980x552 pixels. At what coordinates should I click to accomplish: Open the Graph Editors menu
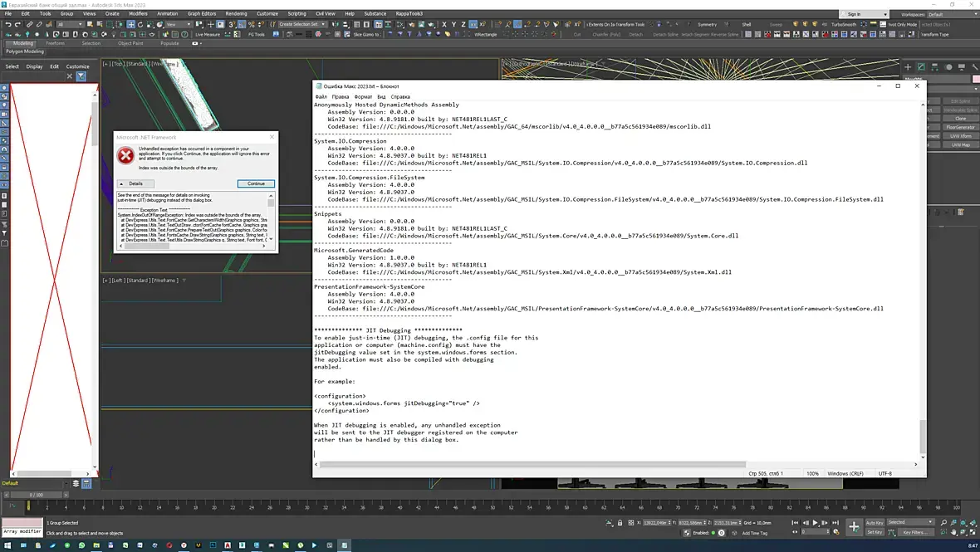coord(202,13)
